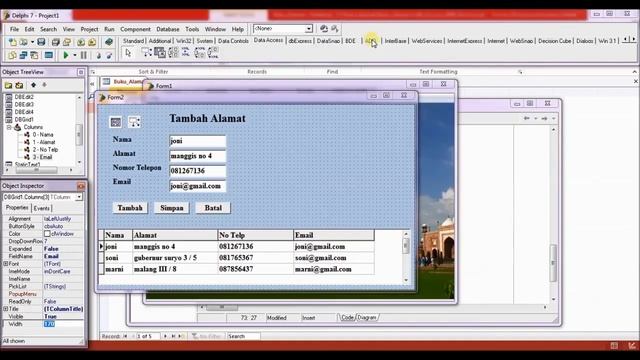
Task: Open the File menu
Action: 14,29
